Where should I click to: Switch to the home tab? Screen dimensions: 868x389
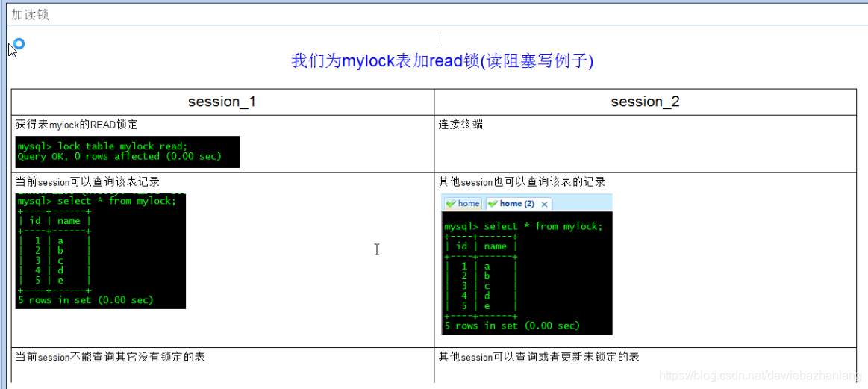(x=463, y=203)
